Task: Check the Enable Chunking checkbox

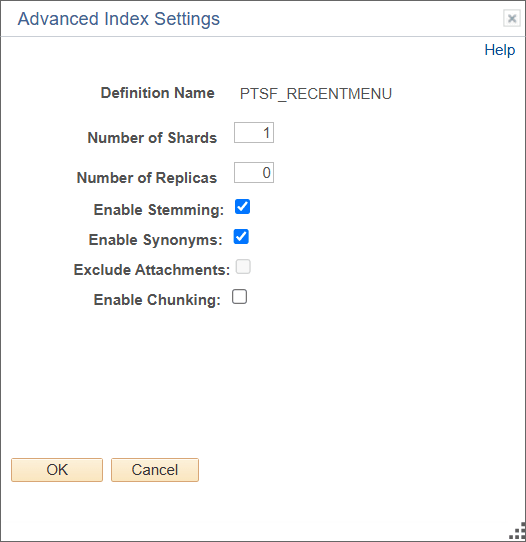Action: click(x=239, y=297)
